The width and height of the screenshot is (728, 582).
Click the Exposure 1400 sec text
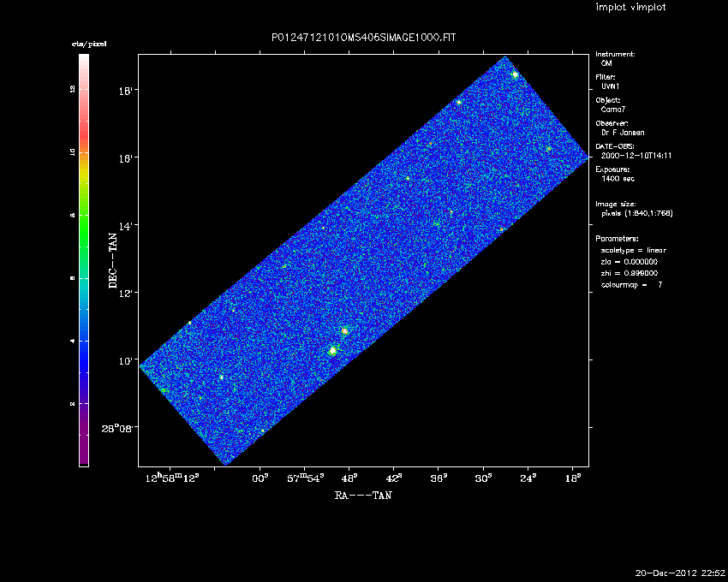click(617, 179)
